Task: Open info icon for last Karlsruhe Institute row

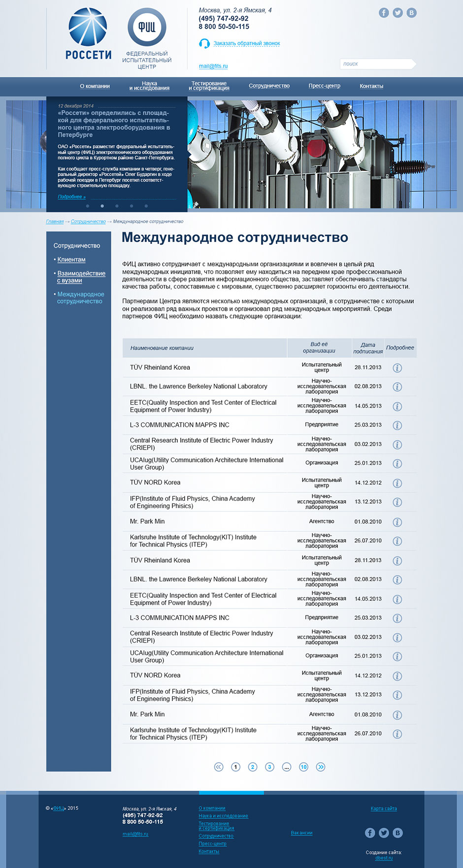Action: pyautogui.click(x=397, y=734)
